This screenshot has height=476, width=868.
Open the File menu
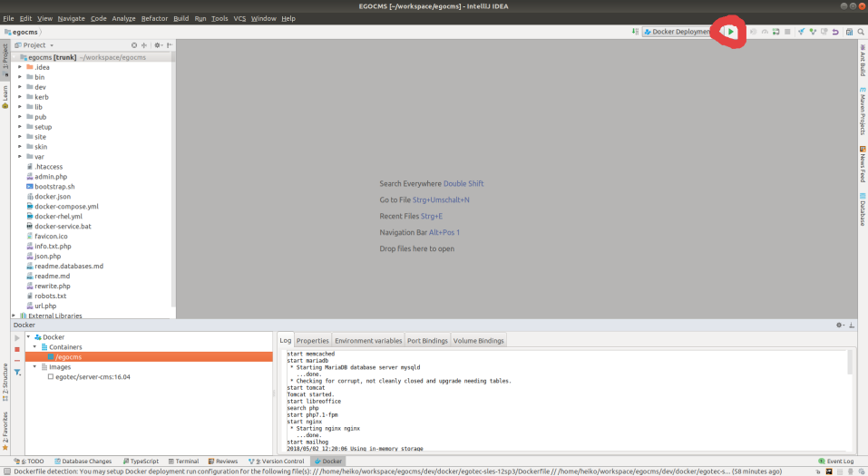click(8, 18)
